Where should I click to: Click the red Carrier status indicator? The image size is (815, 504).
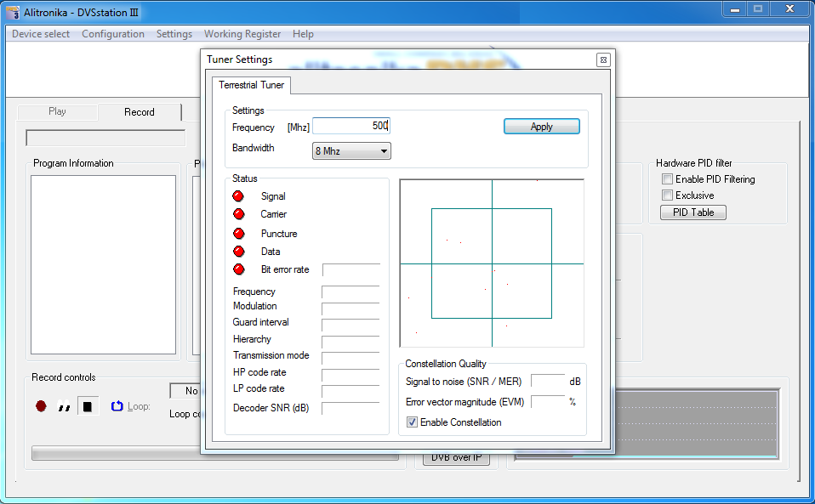click(238, 214)
